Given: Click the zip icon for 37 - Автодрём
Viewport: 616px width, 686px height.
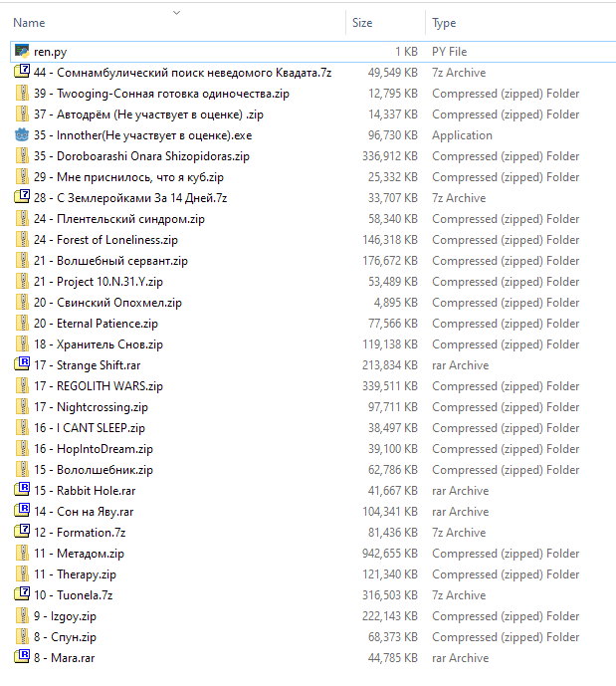Looking at the screenshot, I should pos(22,114).
